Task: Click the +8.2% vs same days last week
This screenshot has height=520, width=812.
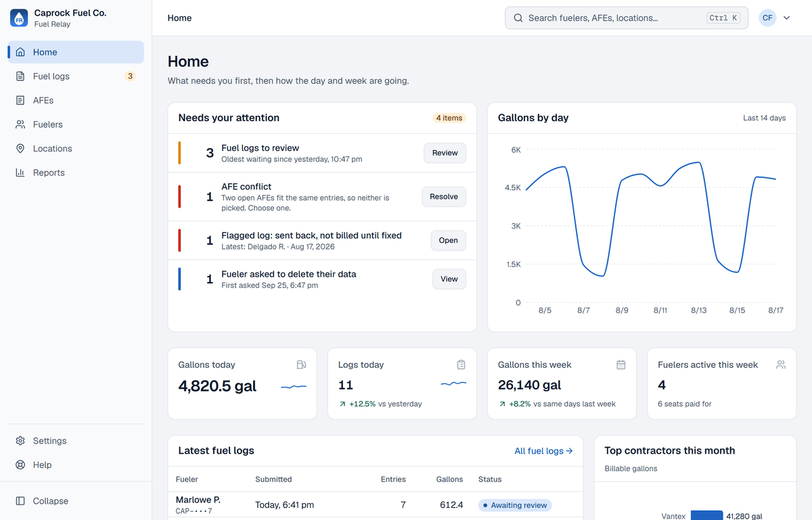Action: (x=557, y=404)
